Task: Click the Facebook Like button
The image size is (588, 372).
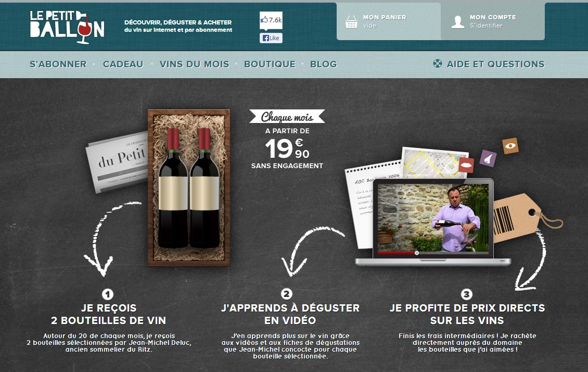Action: [x=271, y=38]
